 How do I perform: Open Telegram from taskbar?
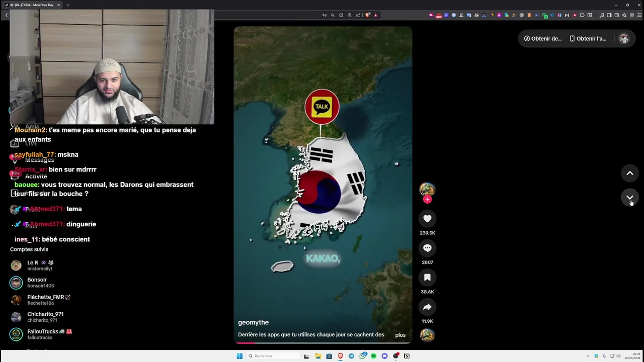pos(351,356)
